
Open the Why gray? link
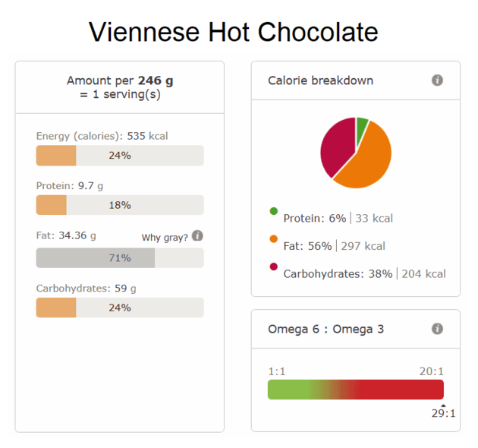tap(165, 238)
